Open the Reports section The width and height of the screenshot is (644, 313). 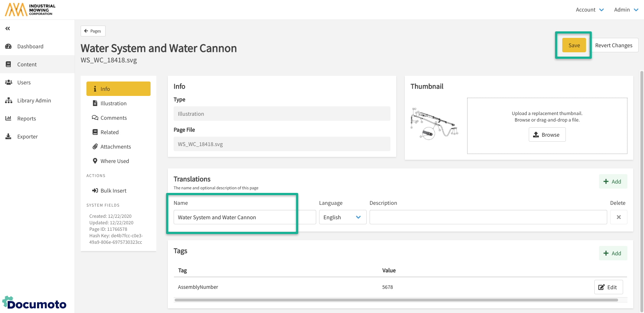(x=26, y=119)
